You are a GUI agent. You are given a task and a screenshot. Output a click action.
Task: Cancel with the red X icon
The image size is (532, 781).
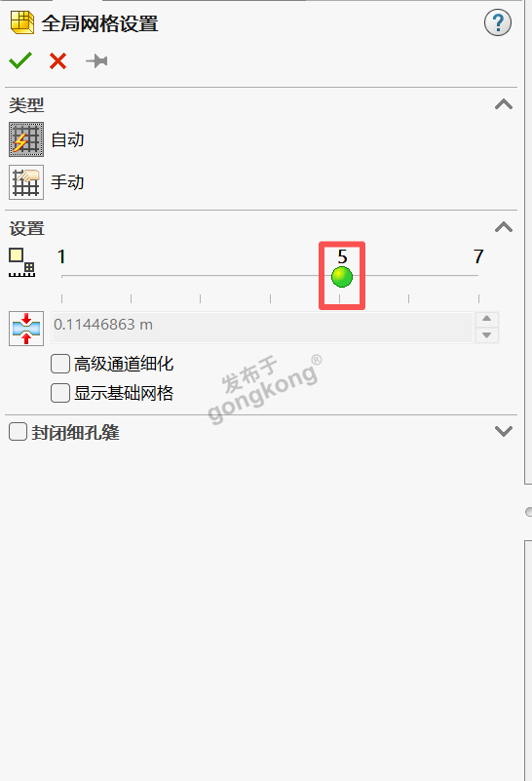(57, 61)
